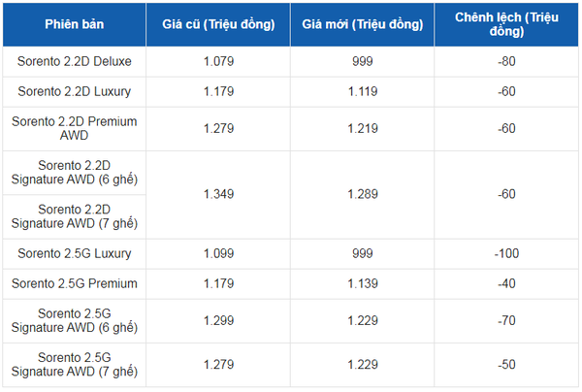
Task: Click the "Chênh lệch (Triệu đồng)" header
Action: [x=505, y=24]
